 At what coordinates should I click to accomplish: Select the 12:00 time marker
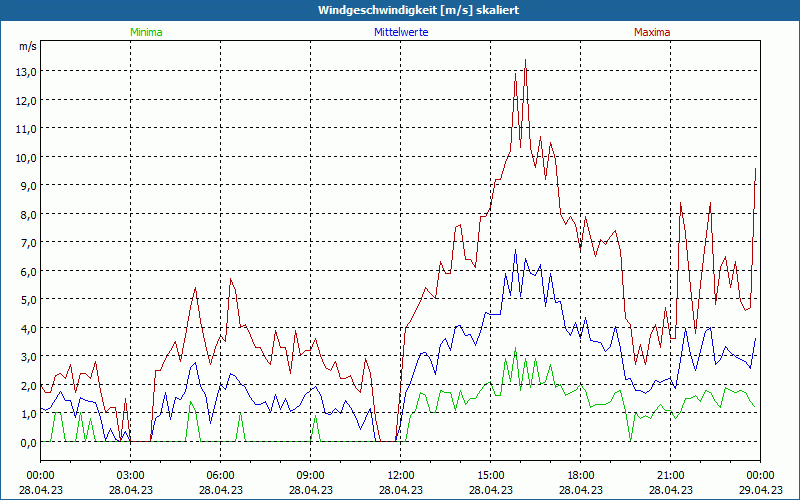tap(401, 475)
